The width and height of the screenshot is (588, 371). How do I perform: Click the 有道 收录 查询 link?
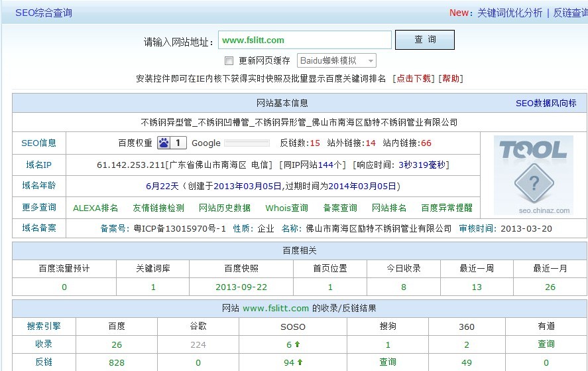point(546,344)
